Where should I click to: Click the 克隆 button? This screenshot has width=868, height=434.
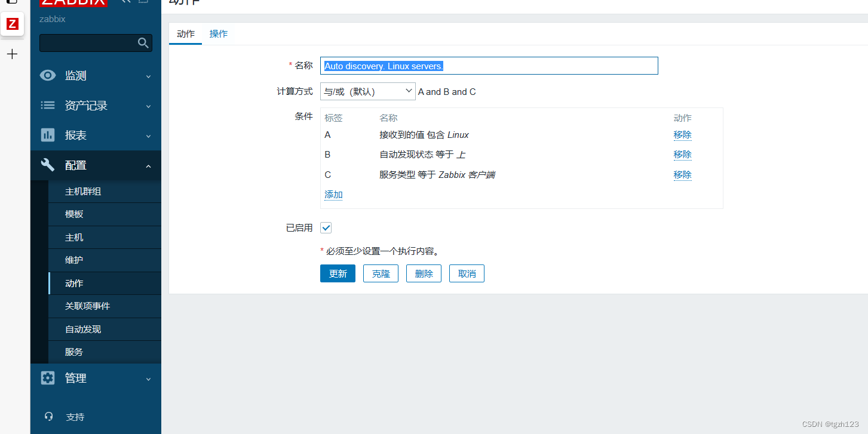[381, 273]
